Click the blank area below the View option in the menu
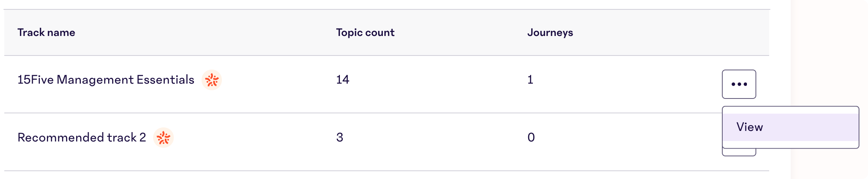The width and height of the screenshot is (868, 179). [790, 144]
